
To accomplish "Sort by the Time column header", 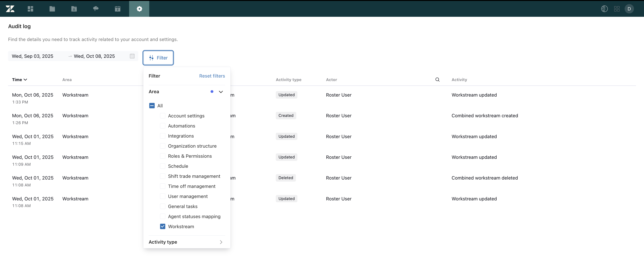I will point(19,79).
